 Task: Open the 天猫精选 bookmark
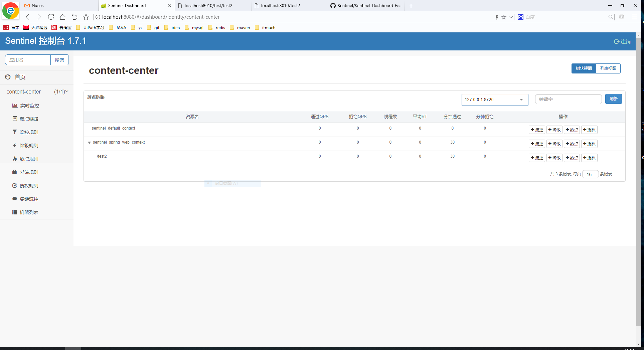click(x=35, y=27)
